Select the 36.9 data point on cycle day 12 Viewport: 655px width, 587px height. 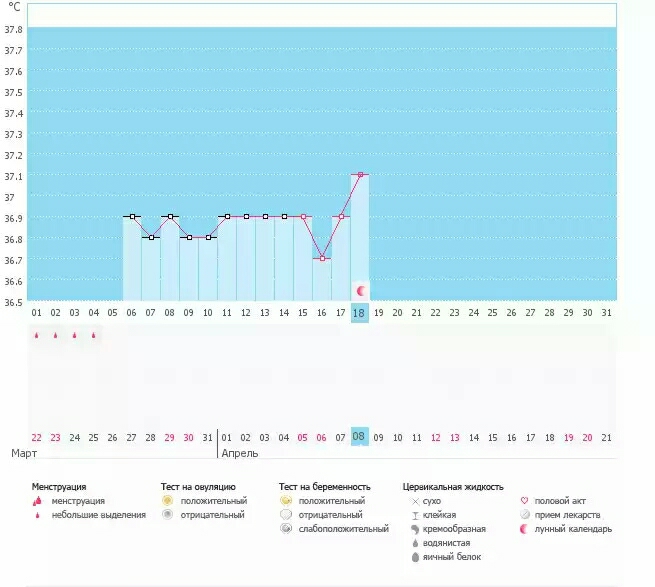tap(246, 216)
